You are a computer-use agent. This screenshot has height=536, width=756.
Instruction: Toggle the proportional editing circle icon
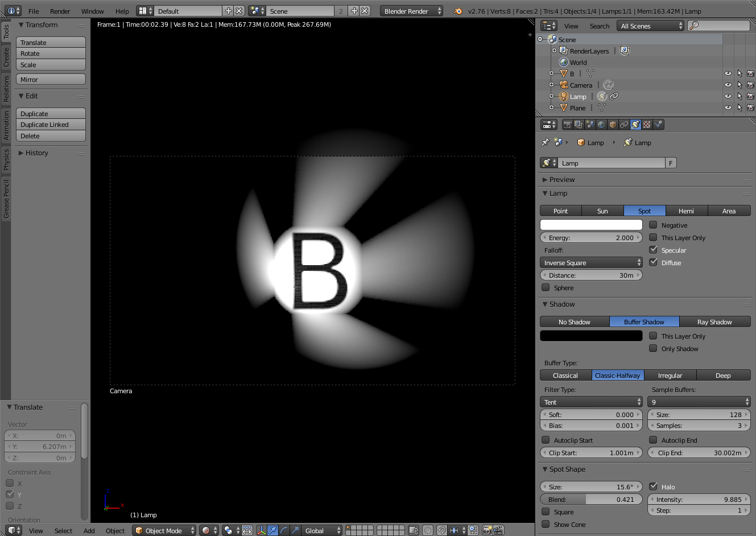pos(428,530)
